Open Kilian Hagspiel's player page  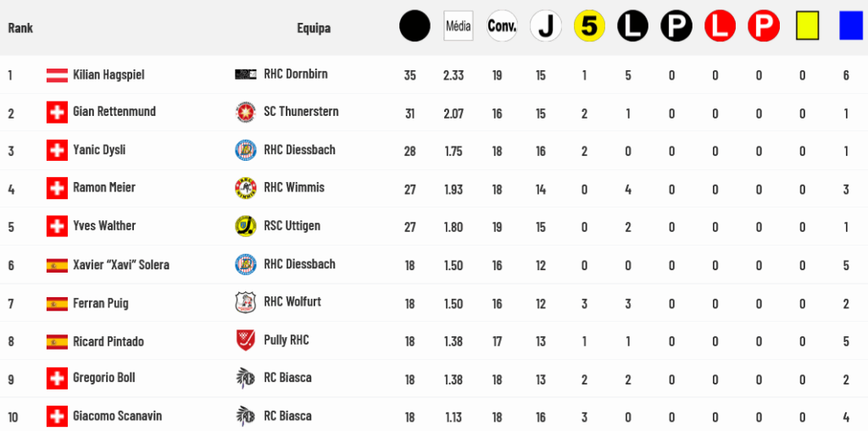point(108,75)
